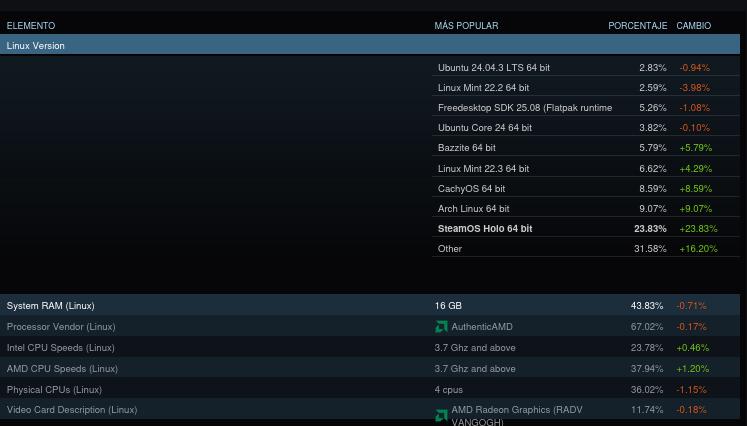This screenshot has height=426, width=747.
Task: Click the +0.46% Intel CPU Speeds change
Action: coord(692,347)
